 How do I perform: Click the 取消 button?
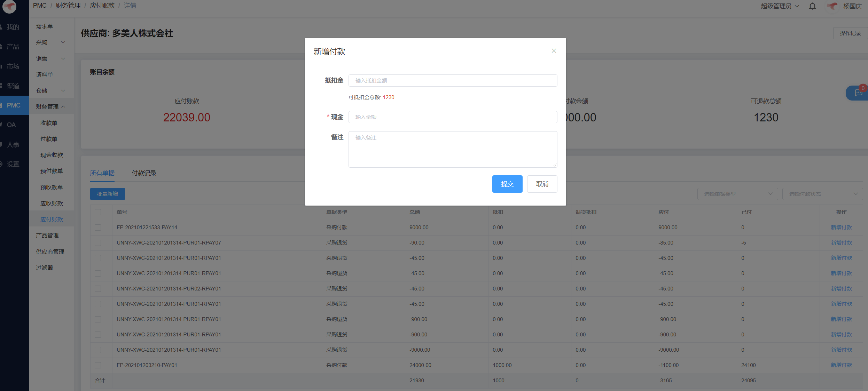click(542, 184)
